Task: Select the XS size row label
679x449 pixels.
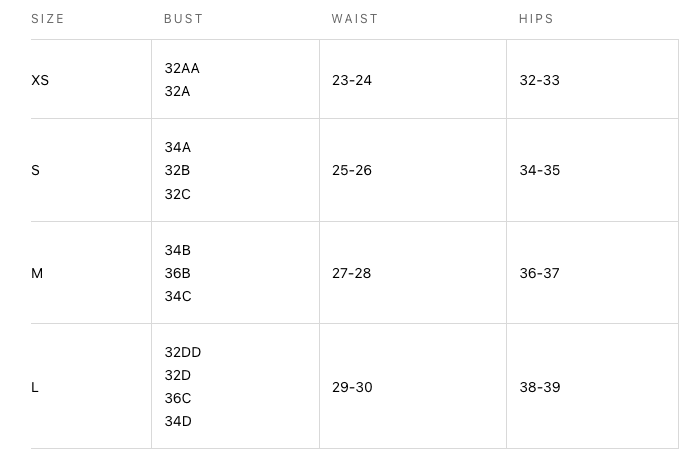Action: 40,80
